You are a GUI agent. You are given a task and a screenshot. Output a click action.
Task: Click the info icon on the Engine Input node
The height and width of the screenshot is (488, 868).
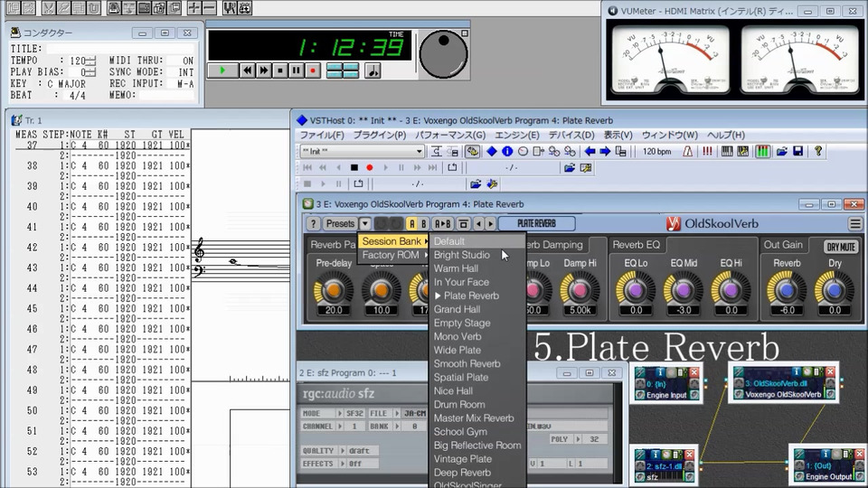660,371
